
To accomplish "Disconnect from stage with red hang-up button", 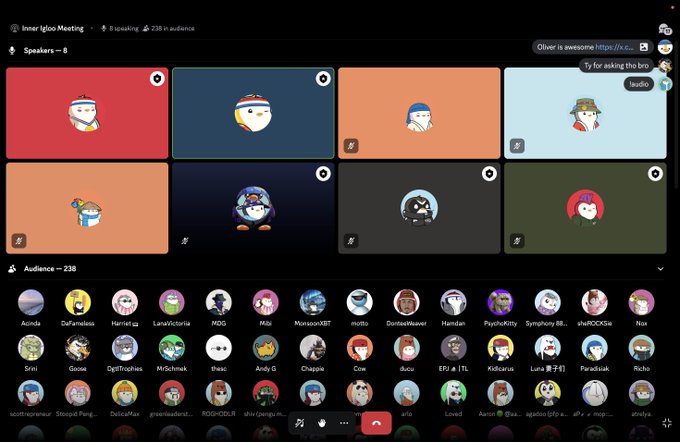I will (376, 423).
